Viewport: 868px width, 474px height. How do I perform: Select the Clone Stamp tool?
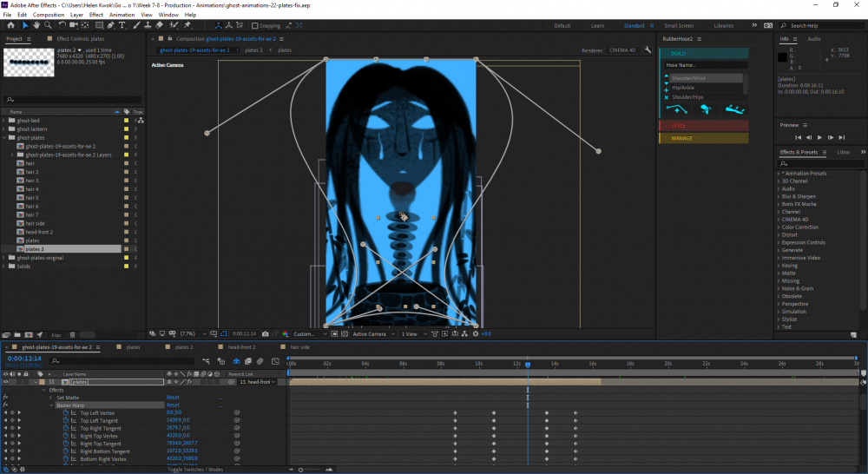point(148,25)
